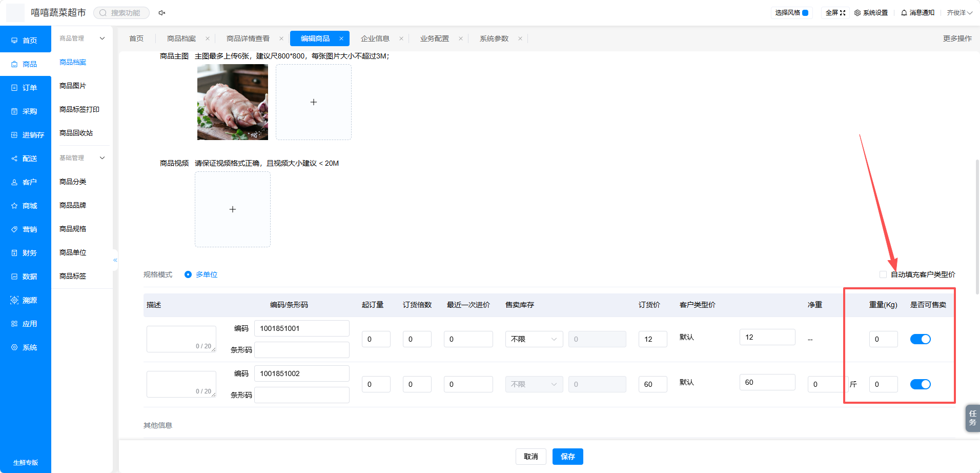
Task: Open the 齐俊洋 user dropdown
Action: pos(959,13)
